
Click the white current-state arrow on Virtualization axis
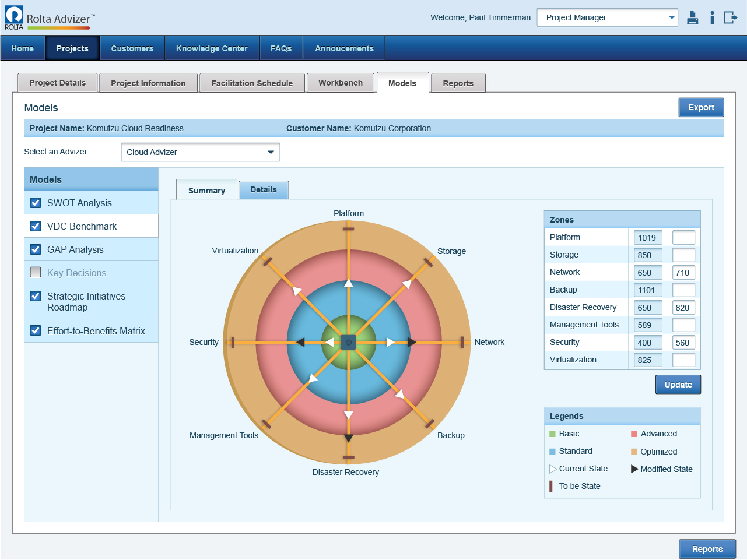pos(297,291)
